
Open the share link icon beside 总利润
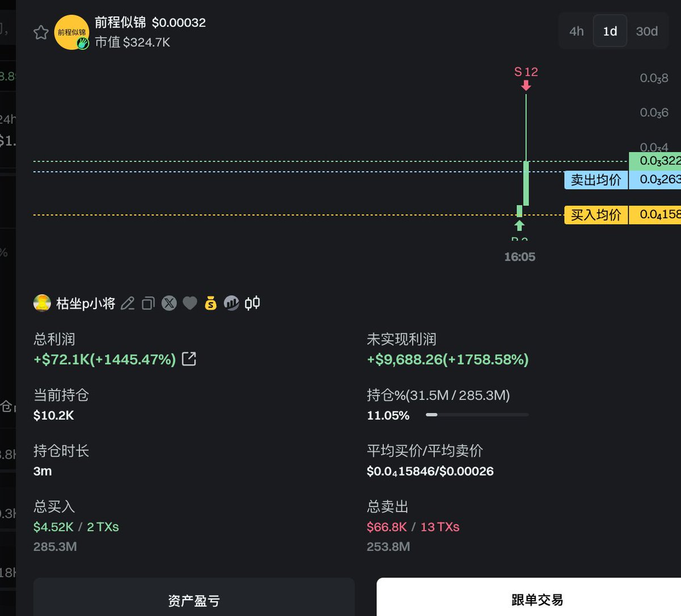click(x=189, y=359)
